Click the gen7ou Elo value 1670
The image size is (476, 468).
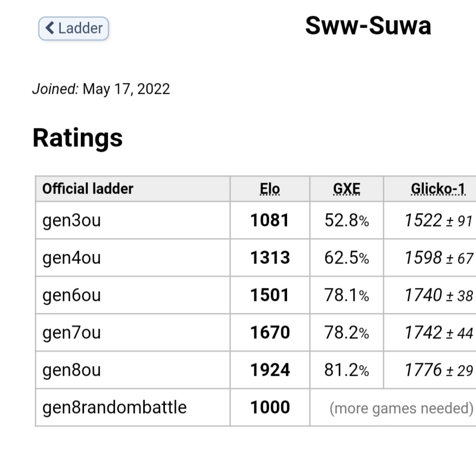270,332
